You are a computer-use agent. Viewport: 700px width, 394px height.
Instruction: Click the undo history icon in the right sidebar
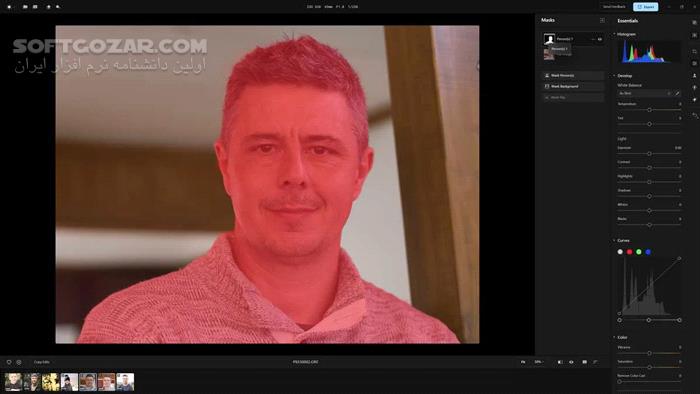[695, 116]
